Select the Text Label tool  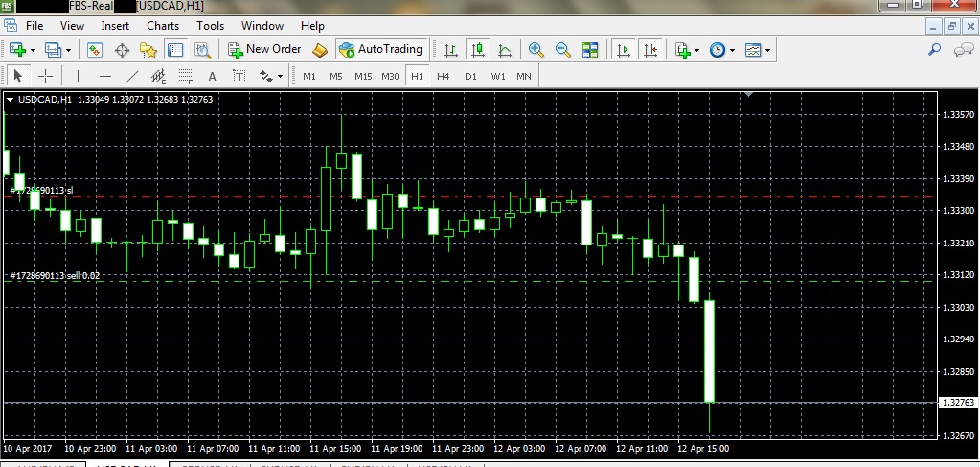(x=239, y=77)
